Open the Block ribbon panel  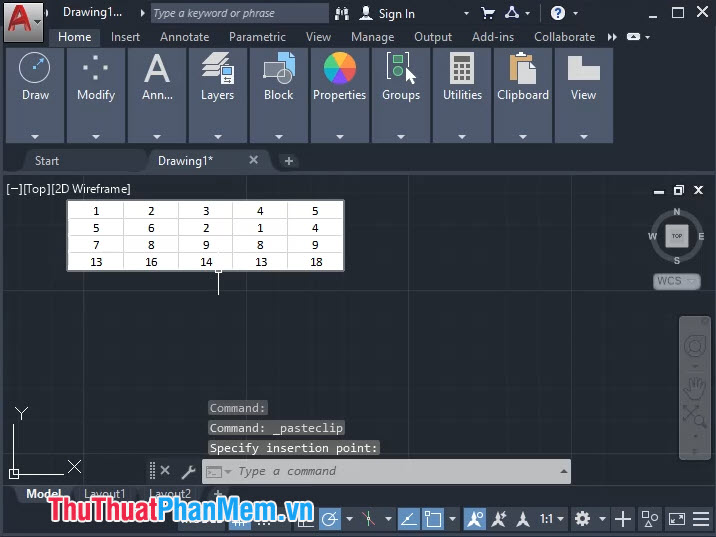coord(279,95)
